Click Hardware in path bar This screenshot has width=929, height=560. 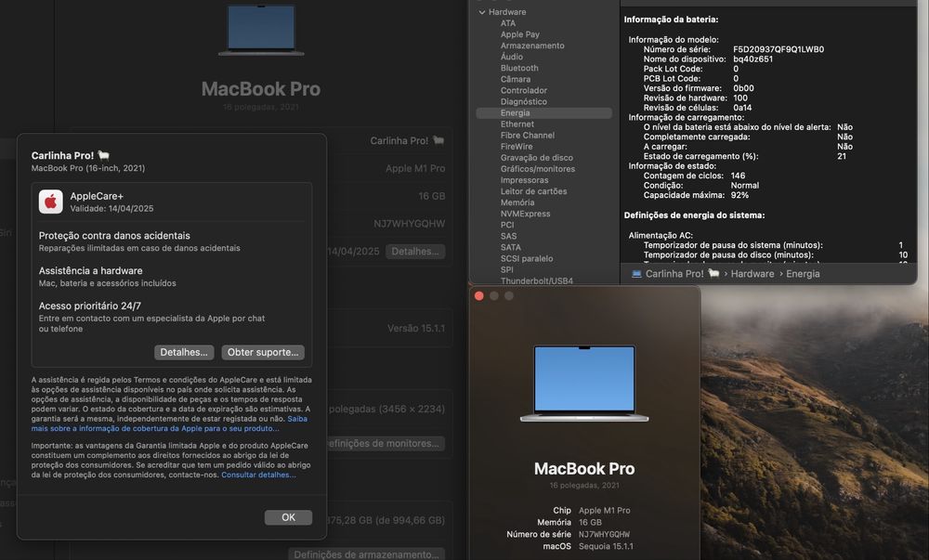click(752, 273)
